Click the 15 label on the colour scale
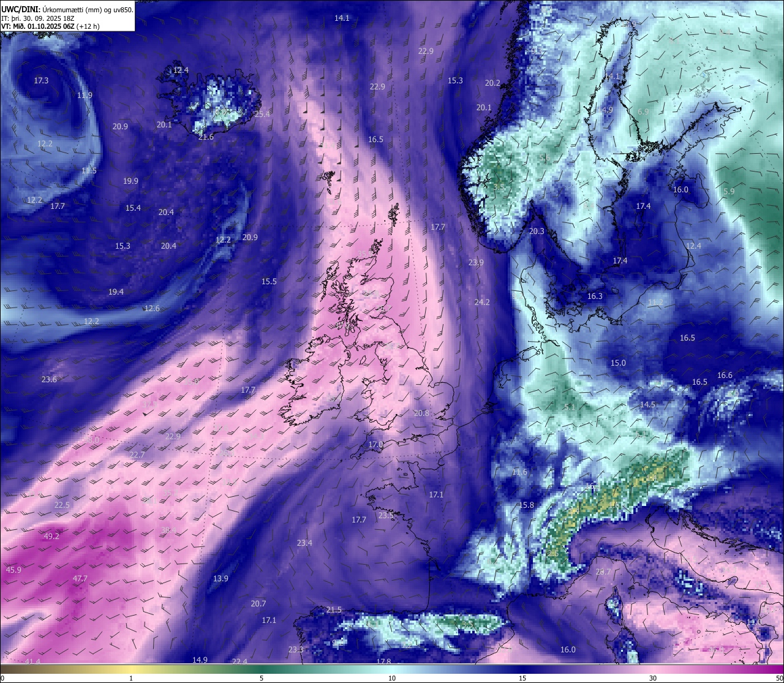The height and width of the screenshot is (683, 784). (x=522, y=678)
